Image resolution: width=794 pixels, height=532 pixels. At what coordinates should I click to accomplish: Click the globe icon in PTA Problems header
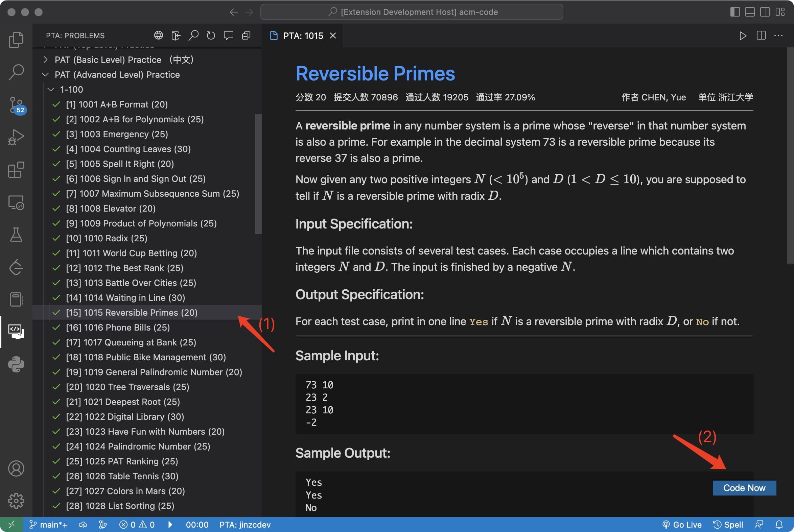(x=159, y=35)
